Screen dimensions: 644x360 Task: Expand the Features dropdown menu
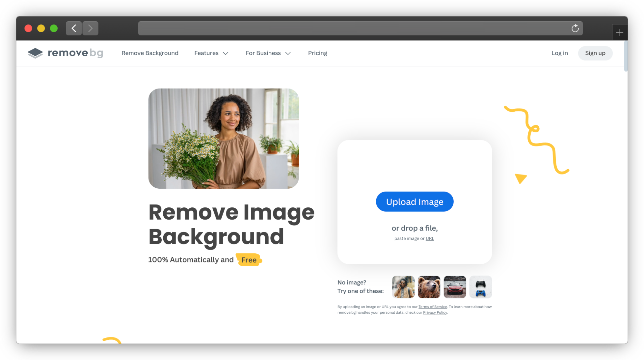211,53
